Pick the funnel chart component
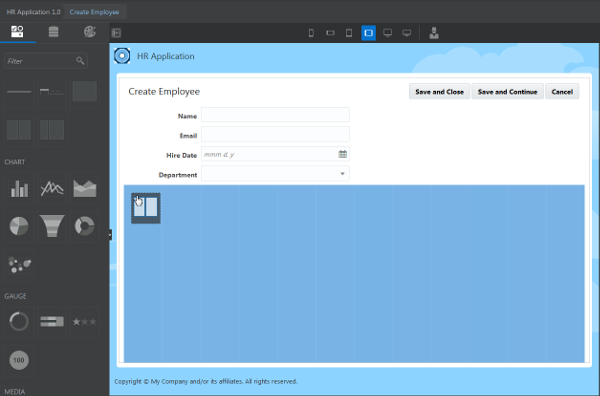Viewport: 600px width, 396px height. click(52, 226)
